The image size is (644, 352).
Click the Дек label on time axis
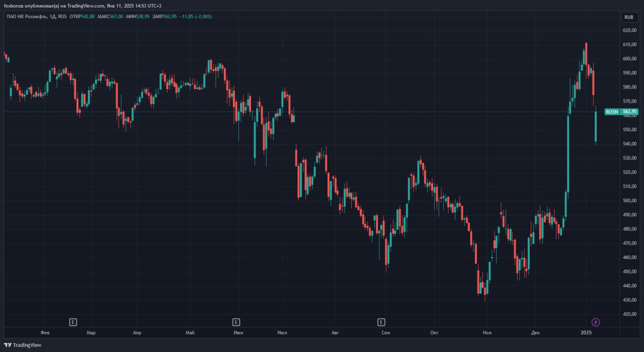[535, 332]
